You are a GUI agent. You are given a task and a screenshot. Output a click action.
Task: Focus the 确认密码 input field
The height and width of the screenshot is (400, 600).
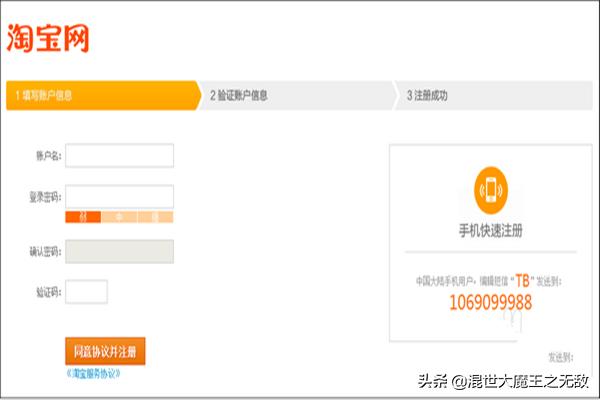[x=119, y=251]
